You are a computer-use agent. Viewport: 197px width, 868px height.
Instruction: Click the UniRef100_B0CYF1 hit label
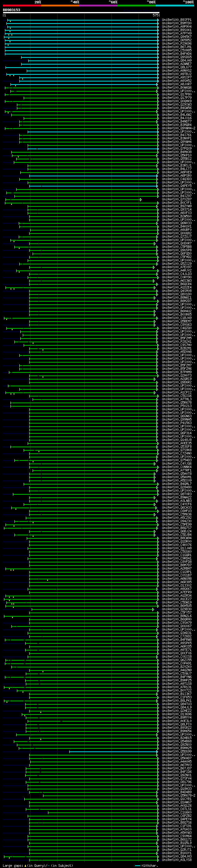tap(176, 203)
